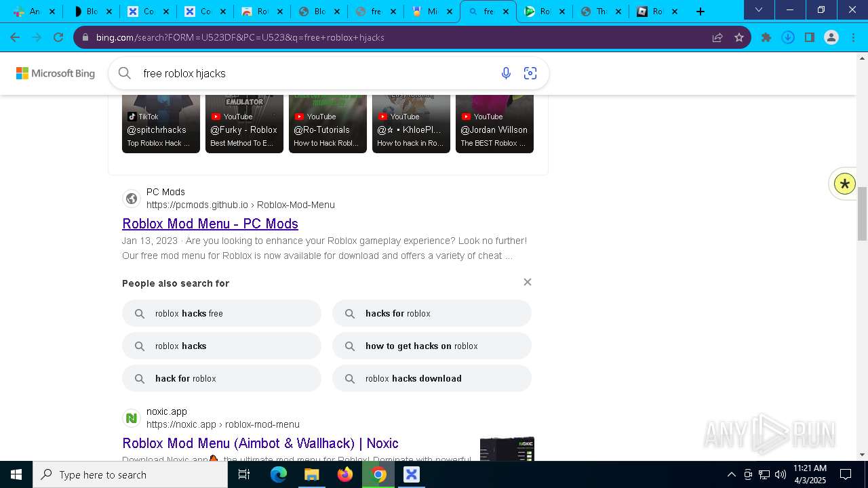This screenshot has height=488, width=868.
Task: Open the pcmods.github.io URL line
Action: [241, 205]
